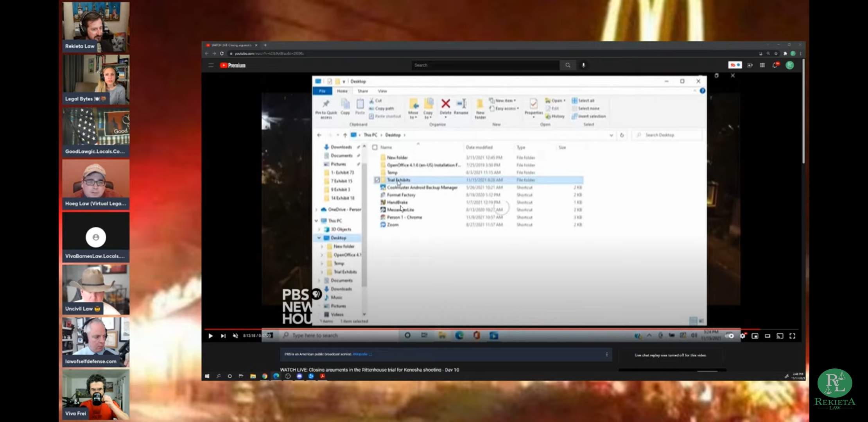
Task: Click the YouTube player fullscreen icon
Action: 792,336
